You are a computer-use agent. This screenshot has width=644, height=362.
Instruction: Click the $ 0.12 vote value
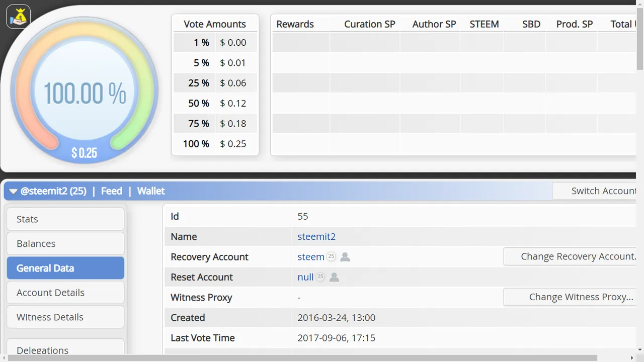(x=233, y=103)
